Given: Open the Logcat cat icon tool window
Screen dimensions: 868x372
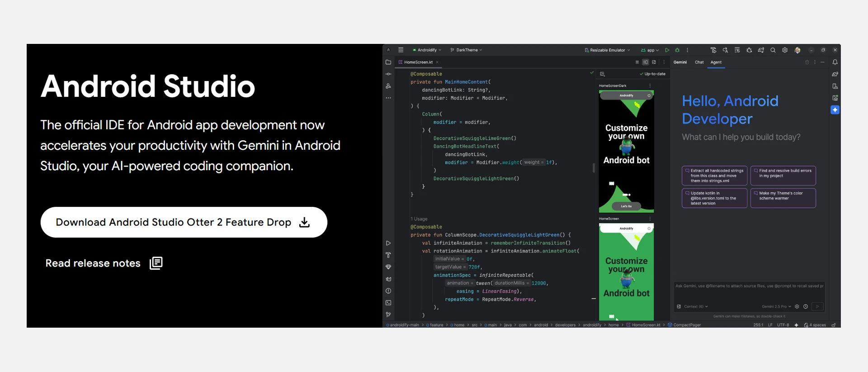Looking at the screenshot, I should tap(388, 279).
